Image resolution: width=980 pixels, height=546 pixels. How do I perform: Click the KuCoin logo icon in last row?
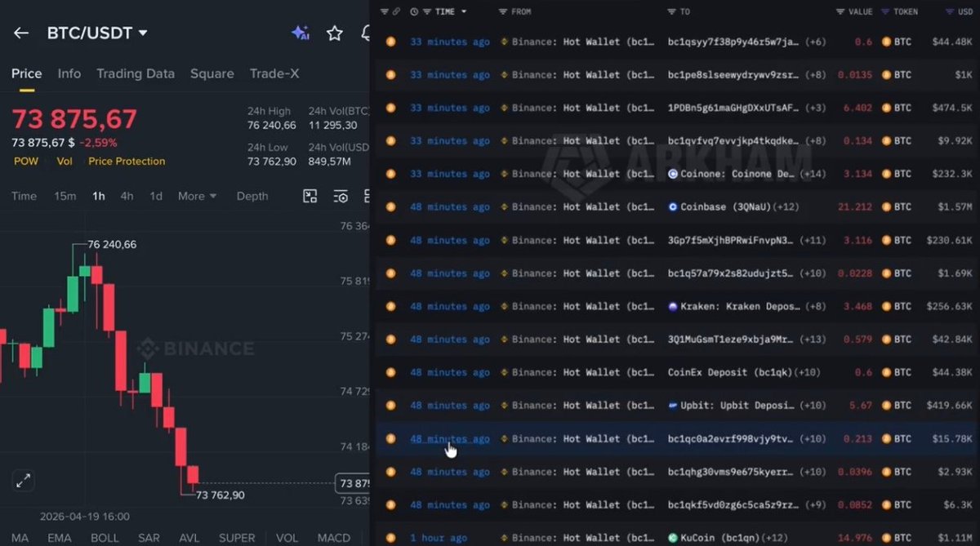point(673,538)
